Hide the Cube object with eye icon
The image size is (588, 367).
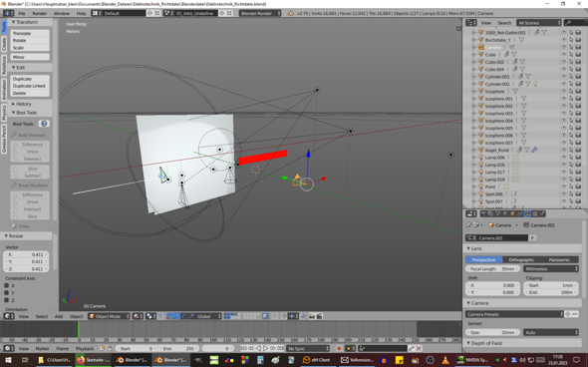tap(563, 55)
